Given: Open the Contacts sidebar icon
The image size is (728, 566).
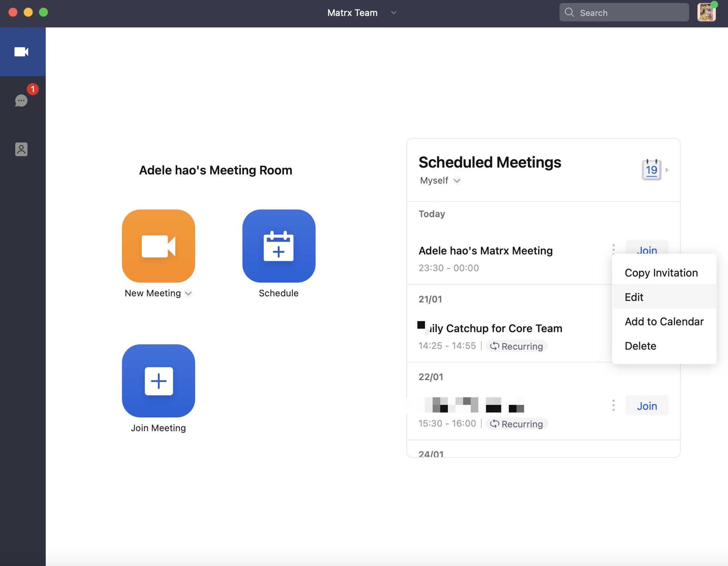Looking at the screenshot, I should [x=21, y=149].
